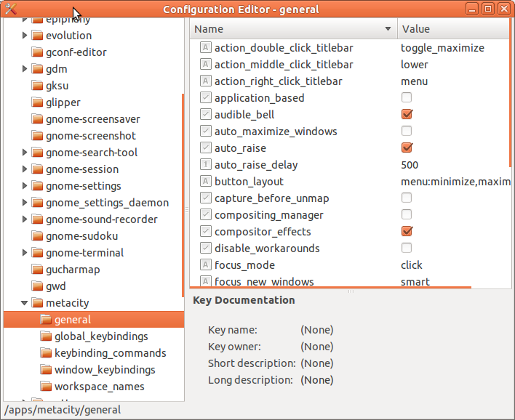
Task: Enable the disable_workarounds checkbox
Action: coord(407,249)
